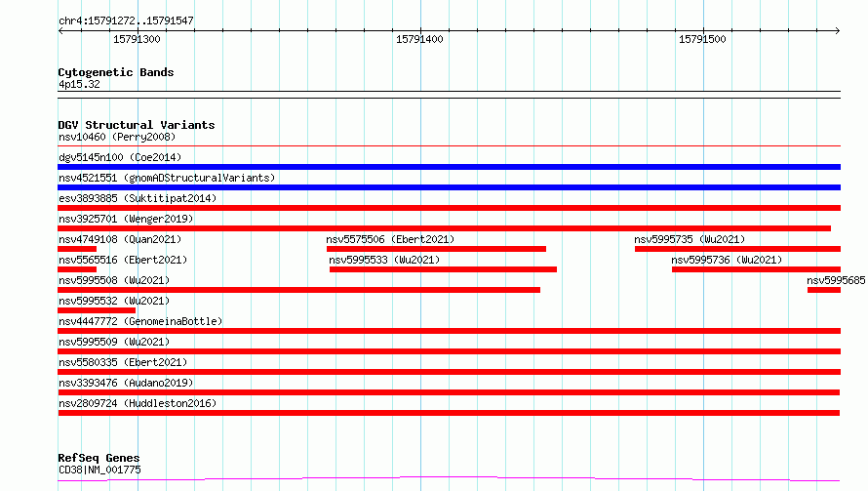This screenshot has height=491, width=868.
Task: Select nsv5995532 (Wu2021) label
Action: tap(114, 301)
